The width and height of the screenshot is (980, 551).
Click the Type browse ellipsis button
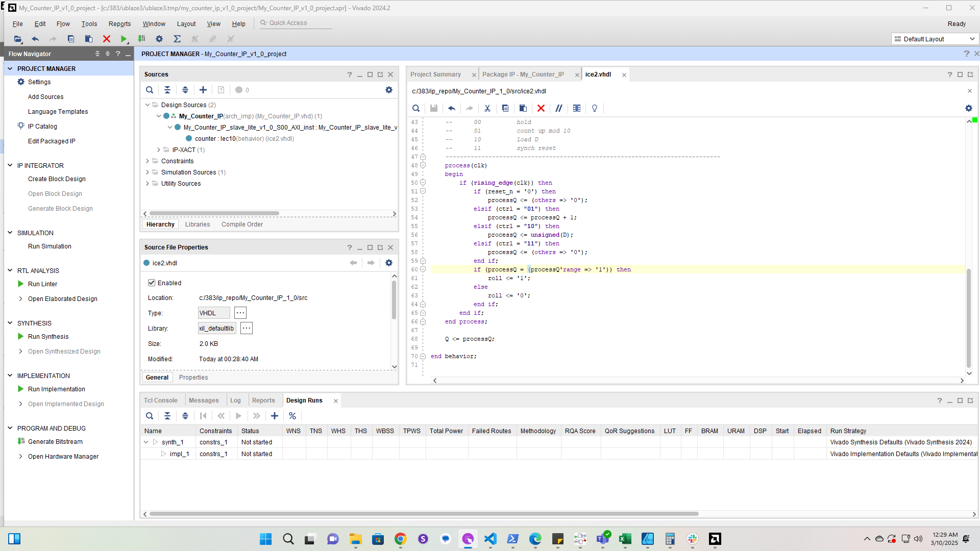click(x=240, y=313)
